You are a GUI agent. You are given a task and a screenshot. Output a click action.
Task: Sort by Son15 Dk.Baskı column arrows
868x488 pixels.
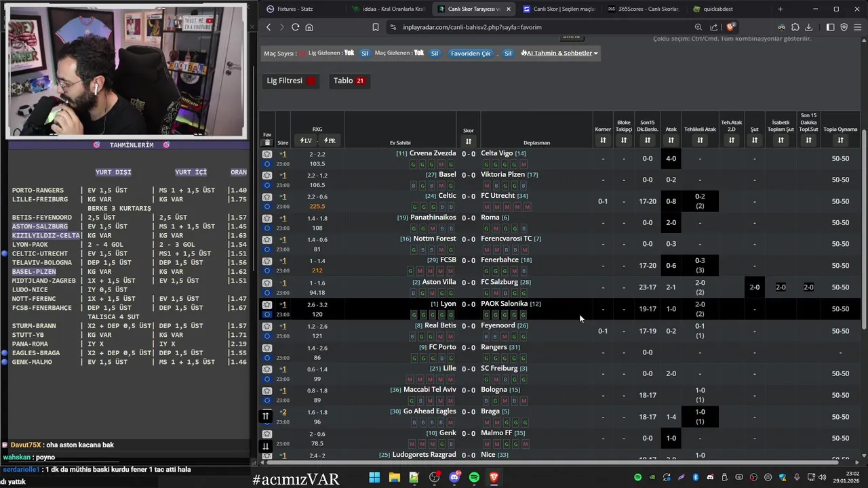pyautogui.click(x=648, y=140)
